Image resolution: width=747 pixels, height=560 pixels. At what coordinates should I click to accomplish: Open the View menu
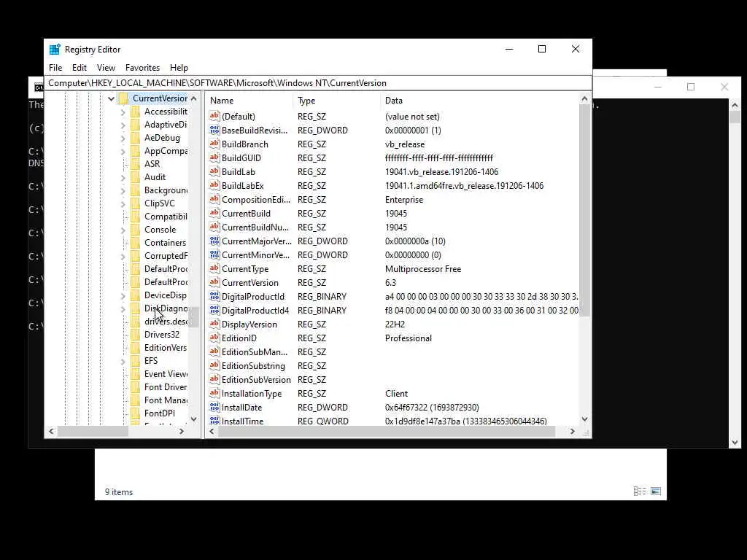pos(106,68)
